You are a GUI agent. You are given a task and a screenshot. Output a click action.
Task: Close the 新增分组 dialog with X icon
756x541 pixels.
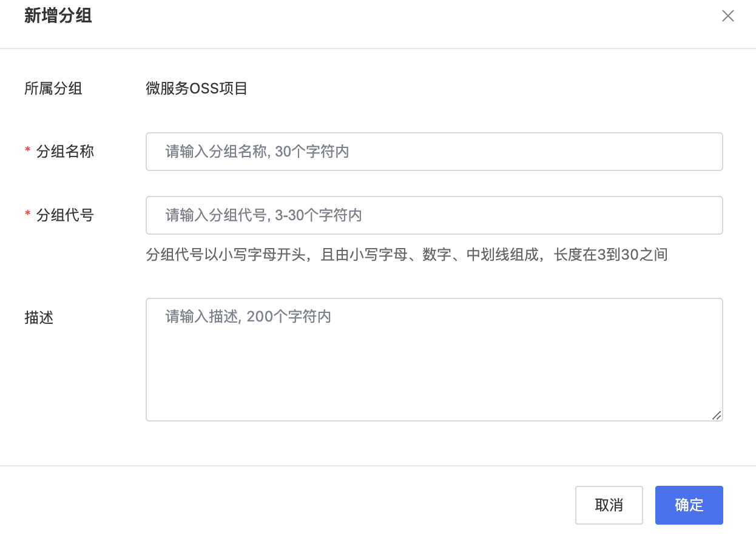[727, 16]
